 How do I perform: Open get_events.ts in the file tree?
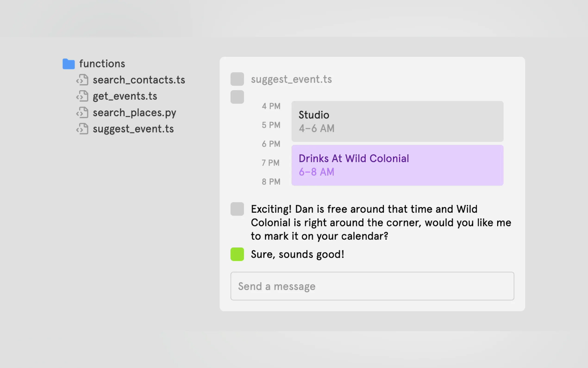pos(125,96)
